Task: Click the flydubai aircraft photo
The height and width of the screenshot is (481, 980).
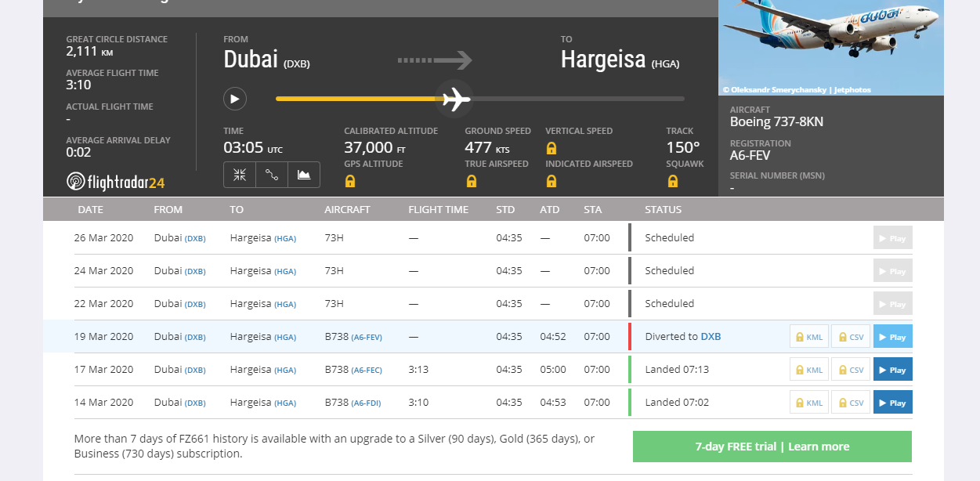Action: pos(830,47)
